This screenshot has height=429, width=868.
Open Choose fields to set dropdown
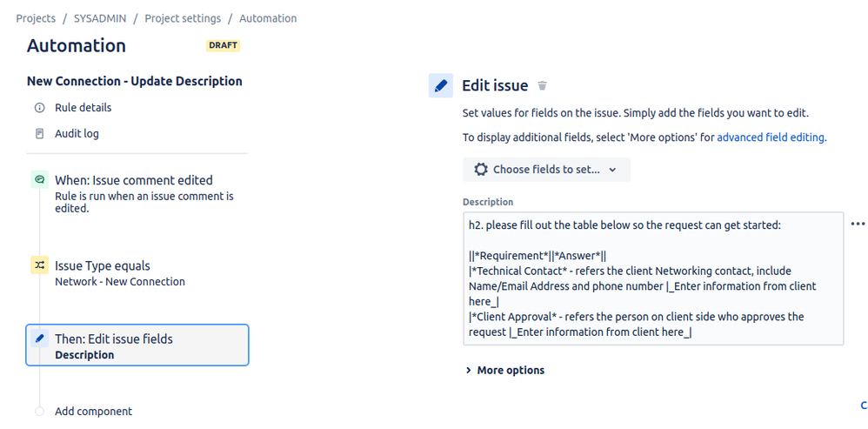pyautogui.click(x=546, y=170)
